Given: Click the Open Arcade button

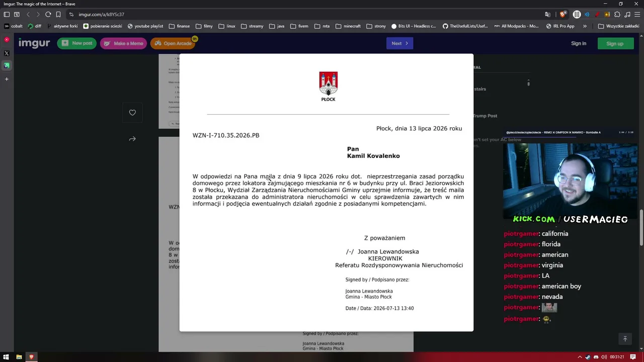Looking at the screenshot, I should pos(173,43).
